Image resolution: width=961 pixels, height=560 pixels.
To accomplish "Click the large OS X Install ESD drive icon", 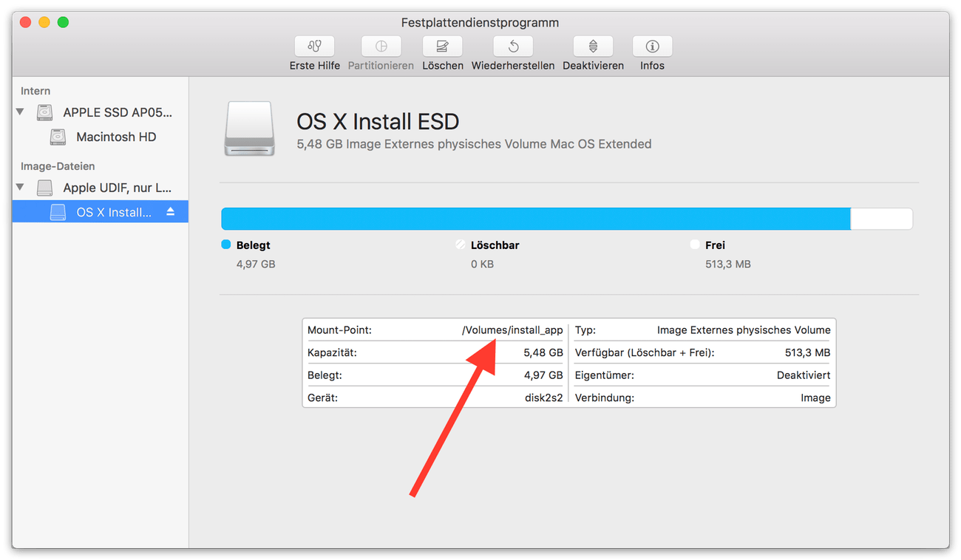I will [249, 129].
